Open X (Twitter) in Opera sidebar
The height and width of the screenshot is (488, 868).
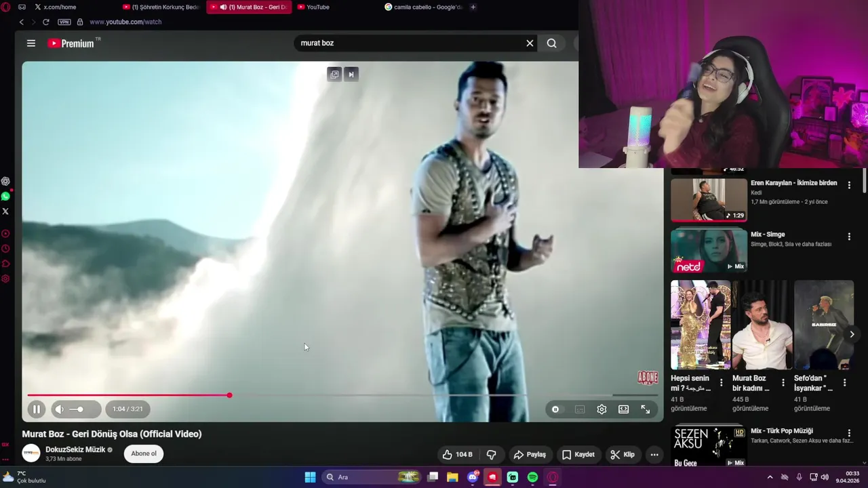(5, 211)
